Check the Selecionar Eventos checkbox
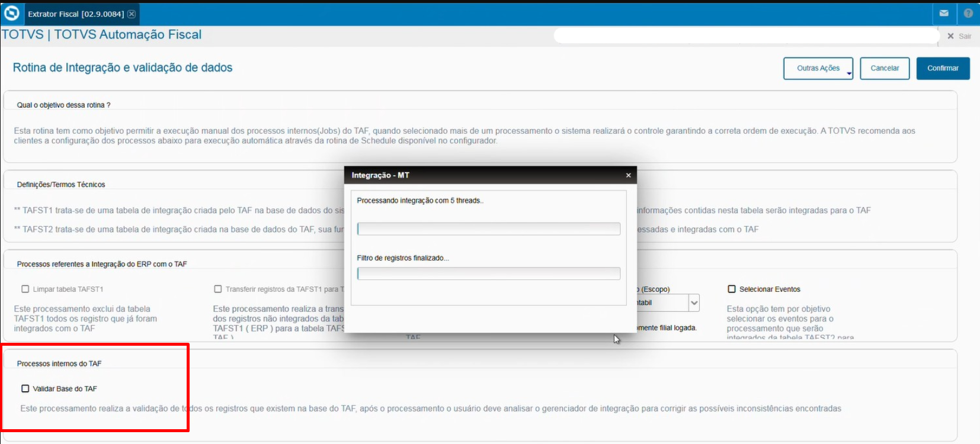The height and width of the screenshot is (444, 980). coord(732,289)
